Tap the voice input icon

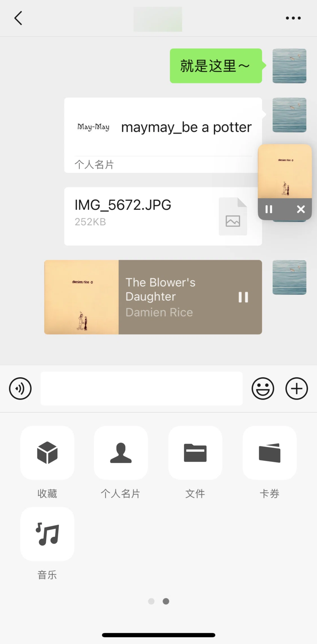[x=20, y=389]
